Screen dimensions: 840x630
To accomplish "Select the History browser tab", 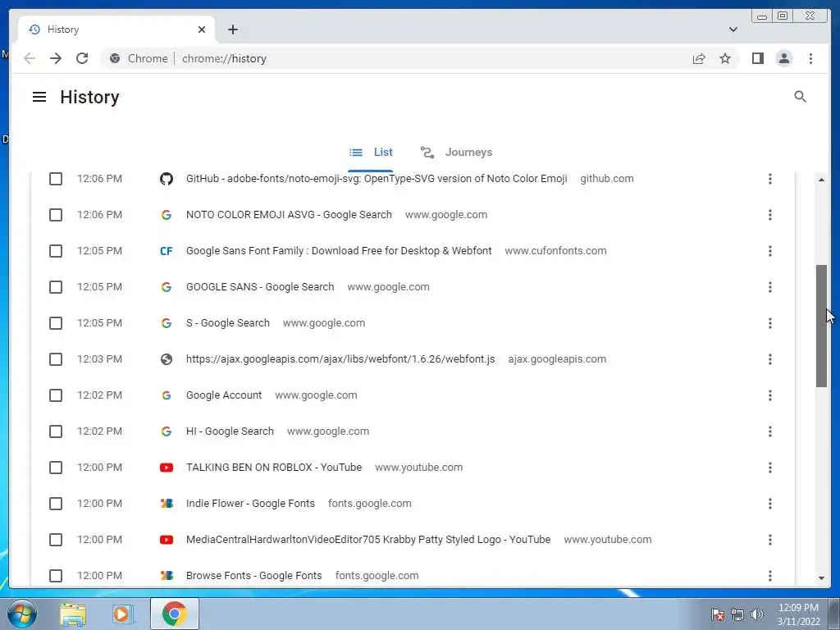I will click(116, 30).
